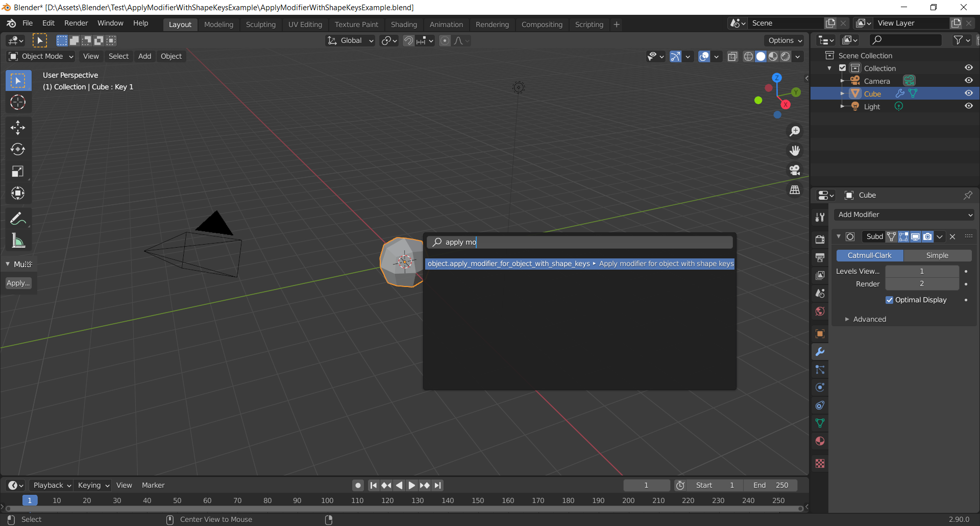Image resolution: width=980 pixels, height=526 pixels.
Task: Click the operator search input field
Action: click(x=580, y=242)
